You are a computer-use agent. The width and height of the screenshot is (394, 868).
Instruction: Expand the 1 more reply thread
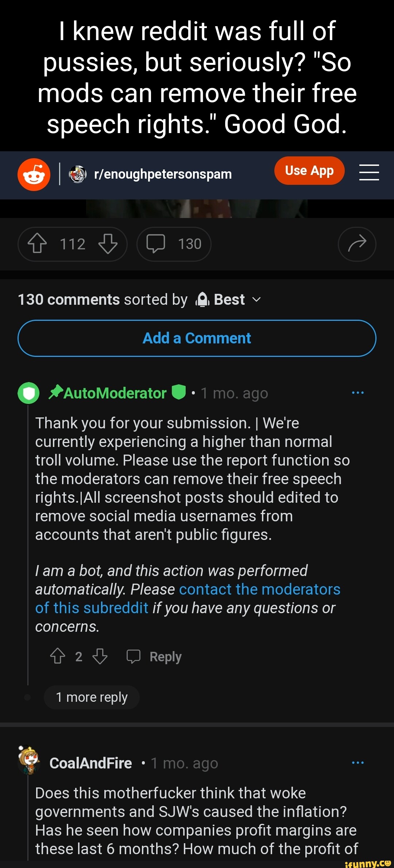(x=92, y=697)
